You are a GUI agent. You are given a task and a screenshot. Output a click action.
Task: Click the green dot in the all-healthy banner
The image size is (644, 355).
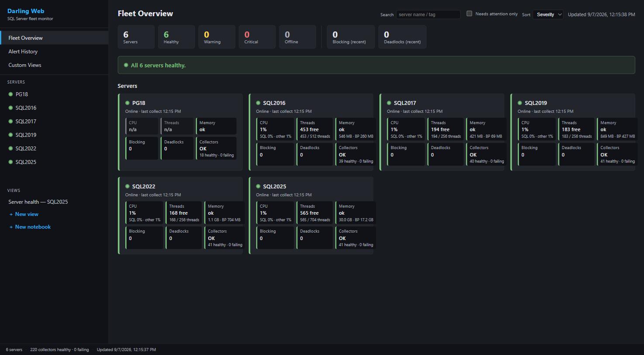(126, 65)
